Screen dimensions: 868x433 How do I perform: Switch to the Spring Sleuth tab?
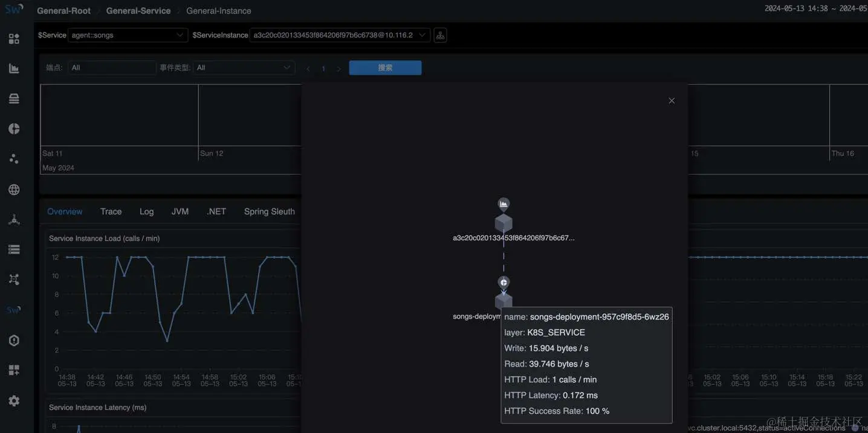(270, 211)
